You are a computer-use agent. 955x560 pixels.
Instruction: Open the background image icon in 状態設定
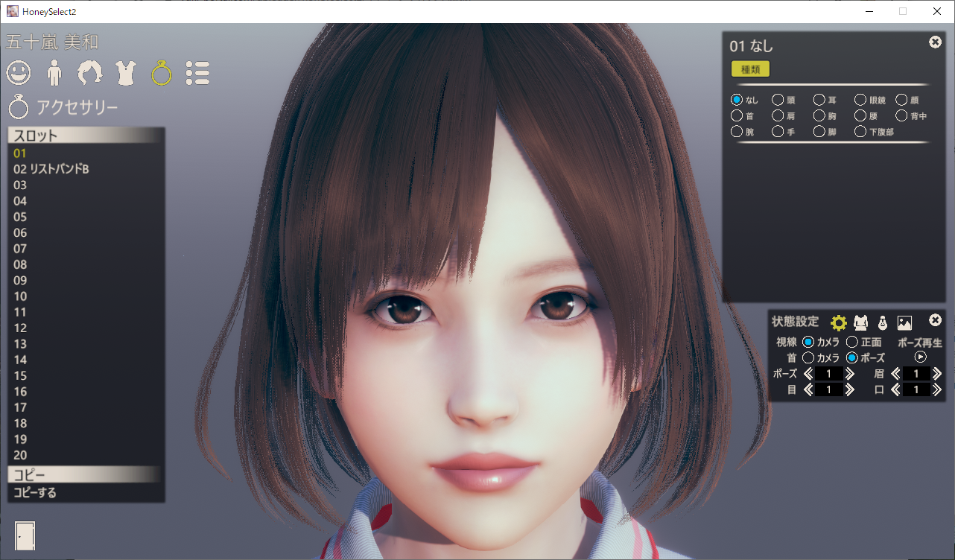(x=904, y=322)
